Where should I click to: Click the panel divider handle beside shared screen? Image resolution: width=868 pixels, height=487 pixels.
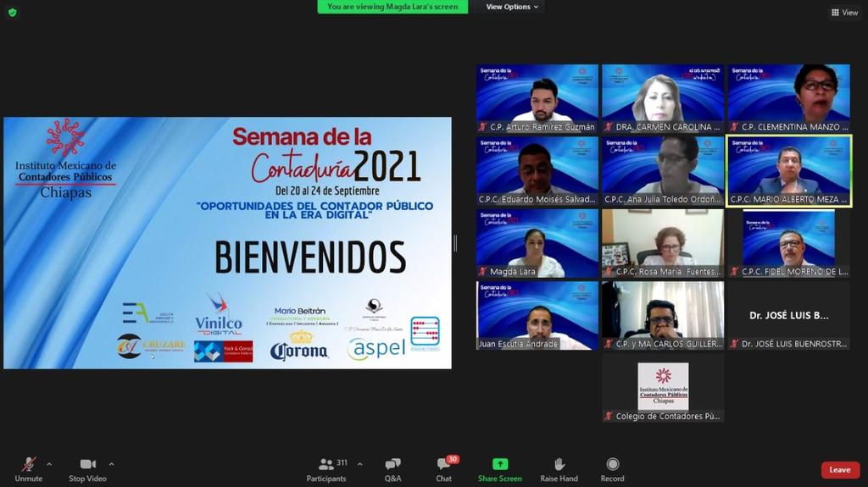455,244
